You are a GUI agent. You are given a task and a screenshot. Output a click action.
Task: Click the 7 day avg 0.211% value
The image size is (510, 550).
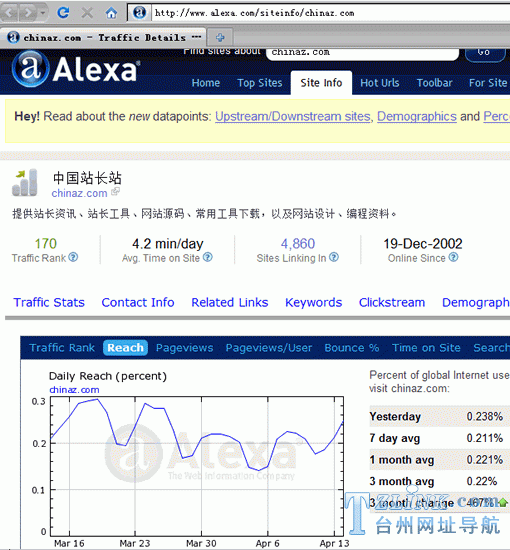[x=485, y=438]
